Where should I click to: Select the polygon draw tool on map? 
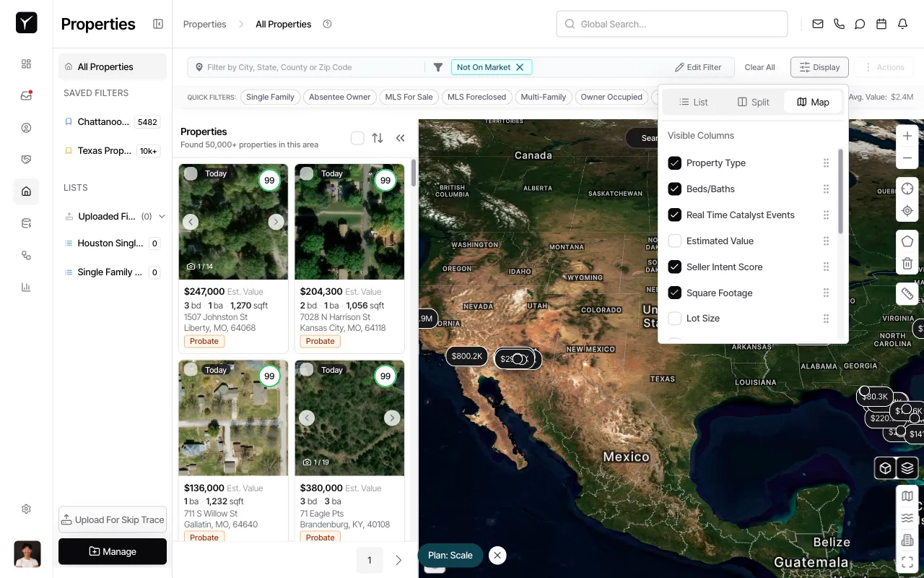tap(907, 241)
